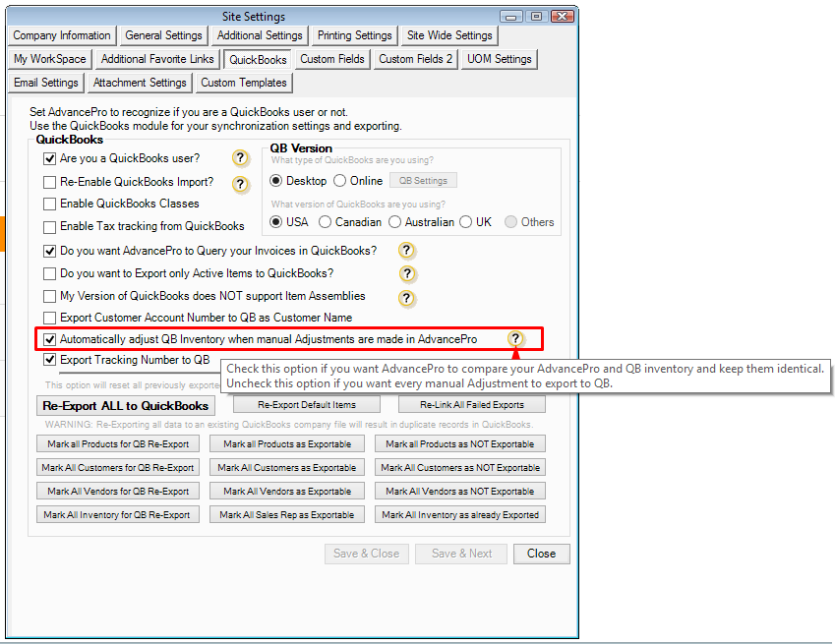Viewport: 835px width, 644px height.
Task: Click help icon for Item Assemblies option
Action: [x=407, y=298]
